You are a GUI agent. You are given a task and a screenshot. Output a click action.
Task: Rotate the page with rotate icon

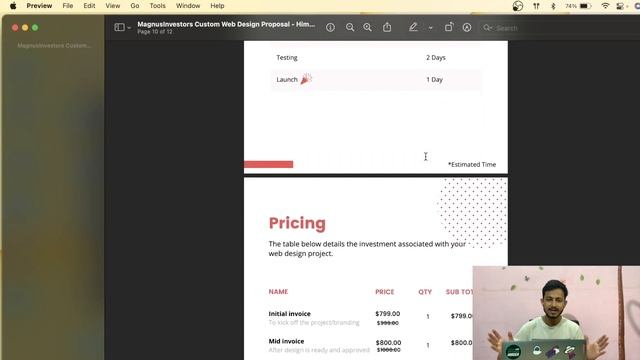(449, 27)
